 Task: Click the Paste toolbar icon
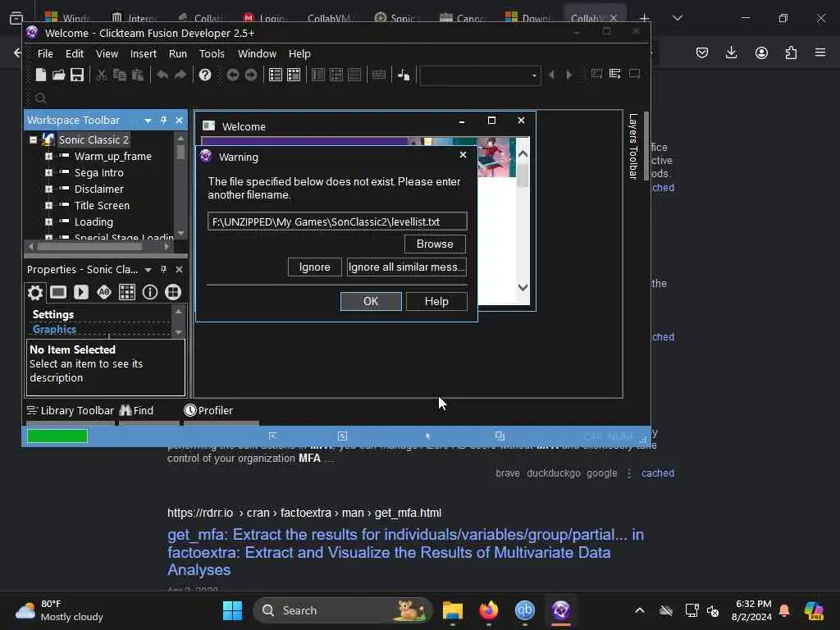[138, 75]
